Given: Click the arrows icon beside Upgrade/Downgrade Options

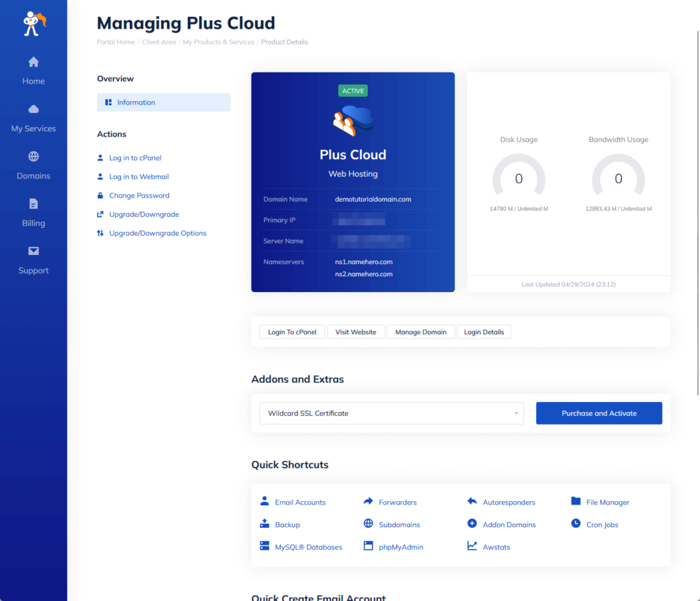Looking at the screenshot, I should (x=100, y=233).
